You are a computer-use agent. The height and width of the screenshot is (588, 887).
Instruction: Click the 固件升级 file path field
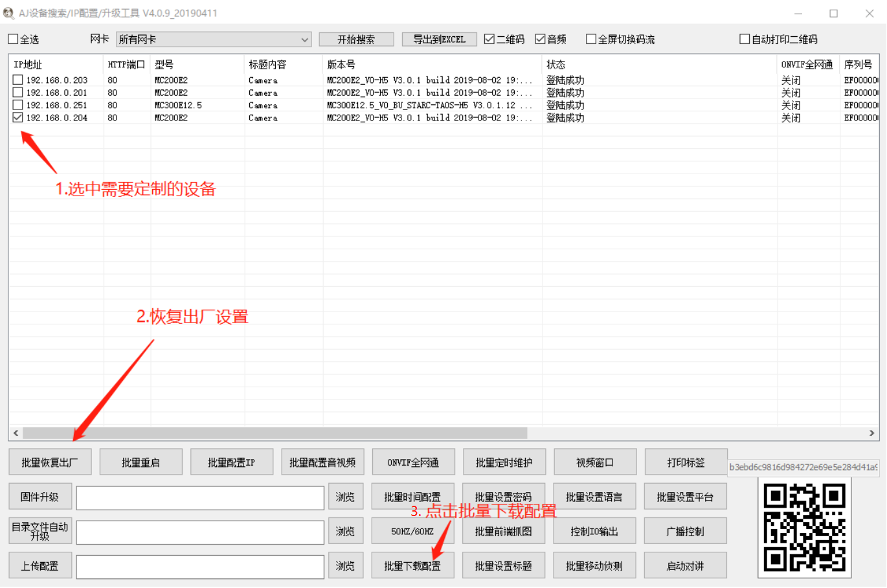tap(200, 497)
